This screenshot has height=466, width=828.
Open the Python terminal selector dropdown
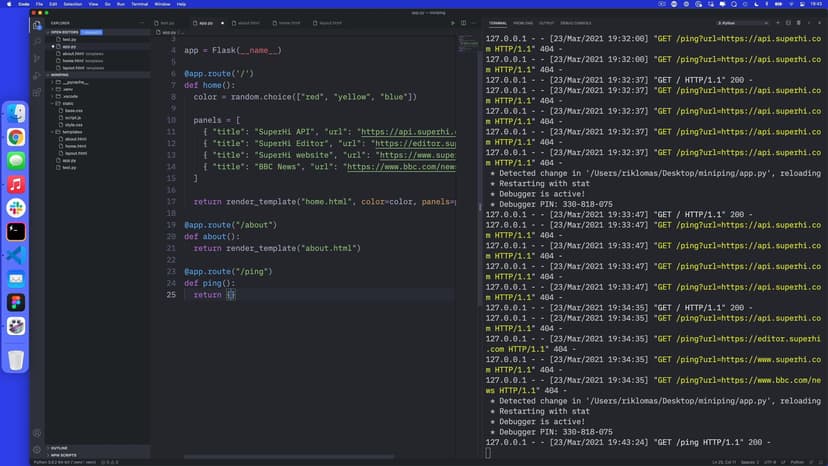coord(742,22)
